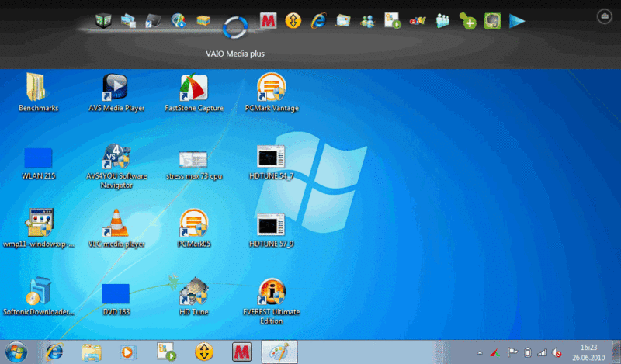Select the wmp11-windowsxp installer icon
The image size is (621, 364).
[38, 228]
